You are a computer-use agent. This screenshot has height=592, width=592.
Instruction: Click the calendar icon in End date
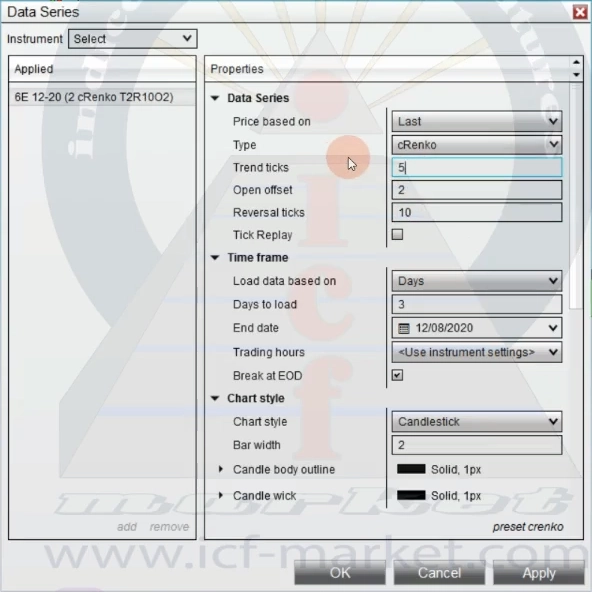click(403, 328)
